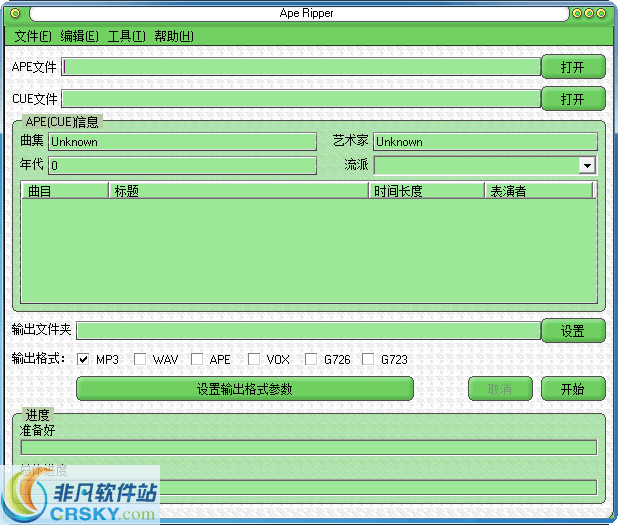
Task: Click the 年代 year field
Action: coord(182,165)
